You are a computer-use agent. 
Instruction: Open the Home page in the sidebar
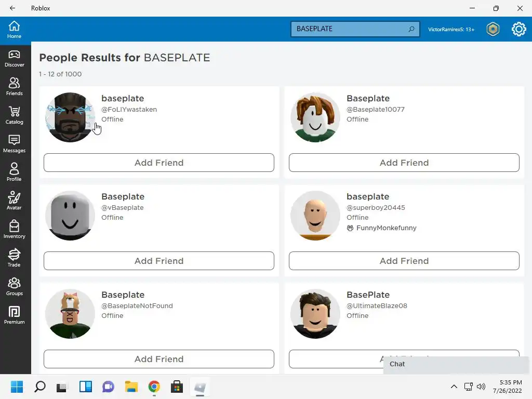(x=14, y=30)
